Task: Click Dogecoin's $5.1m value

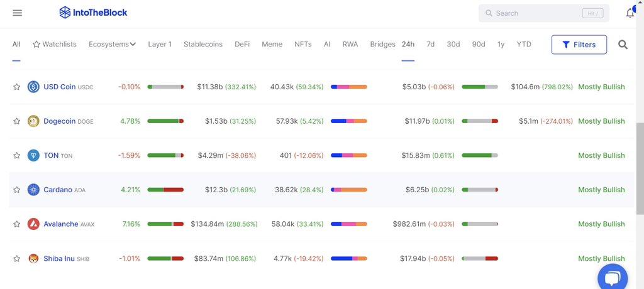Action: click(528, 121)
